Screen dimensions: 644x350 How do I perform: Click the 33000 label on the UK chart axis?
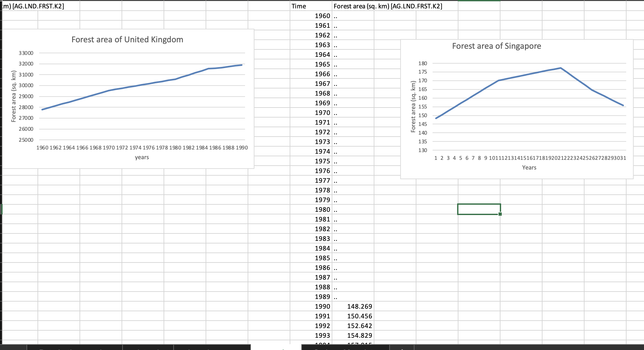click(26, 53)
